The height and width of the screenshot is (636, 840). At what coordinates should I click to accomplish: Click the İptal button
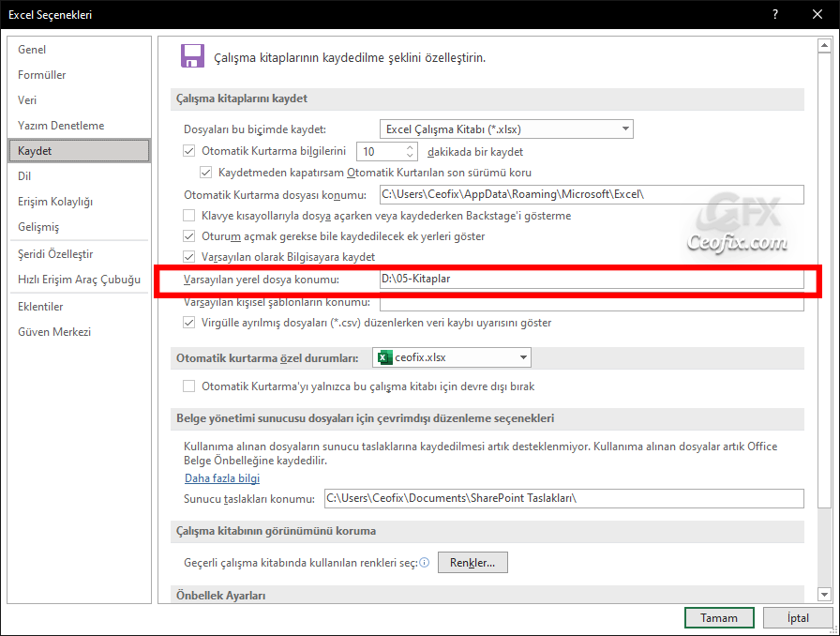[x=798, y=618]
